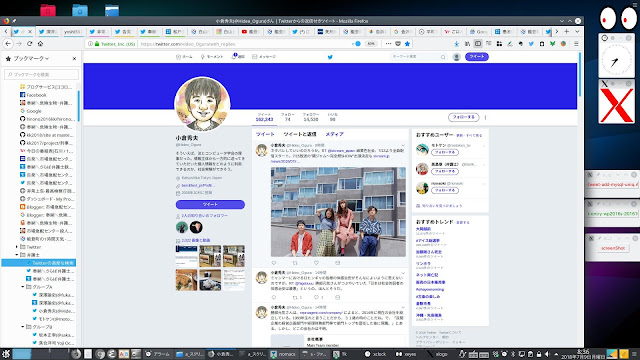Click the search magnifier in Twitter search box
640x360 pixels.
443,57
